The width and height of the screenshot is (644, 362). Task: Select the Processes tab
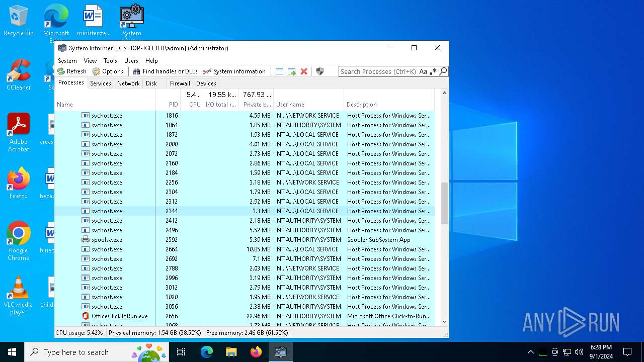click(71, 82)
